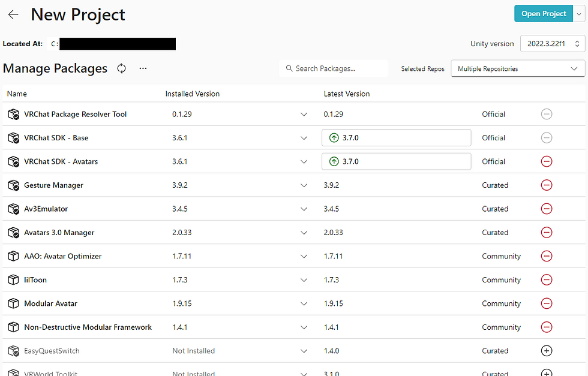
Task: Remove Gesture Manager package
Action: click(x=547, y=185)
